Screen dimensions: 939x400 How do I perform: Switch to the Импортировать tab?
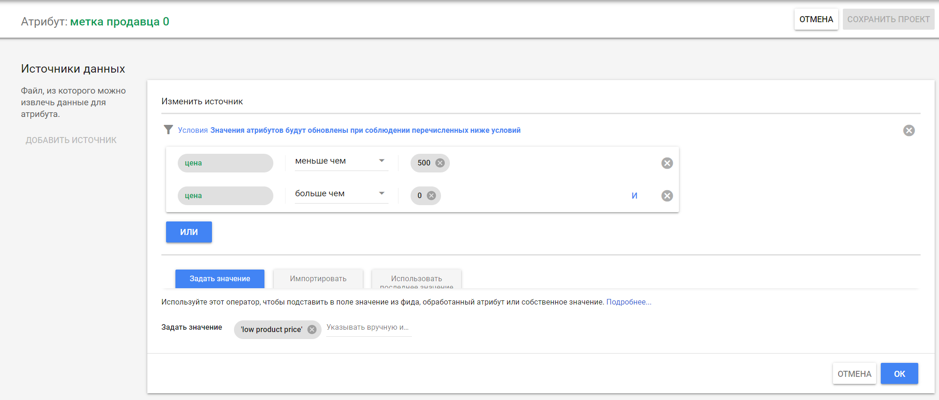[318, 279]
